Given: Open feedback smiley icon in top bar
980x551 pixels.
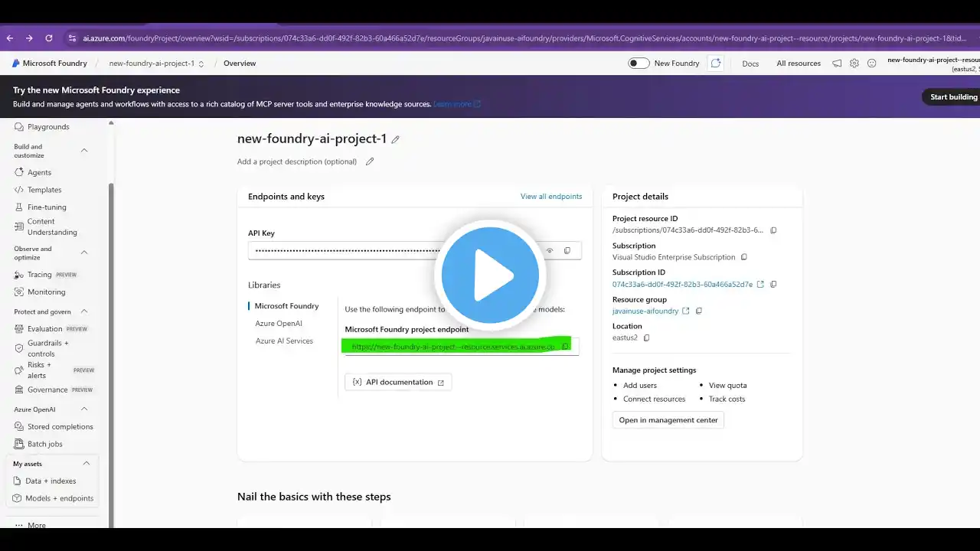Looking at the screenshot, I should point(871,64).
